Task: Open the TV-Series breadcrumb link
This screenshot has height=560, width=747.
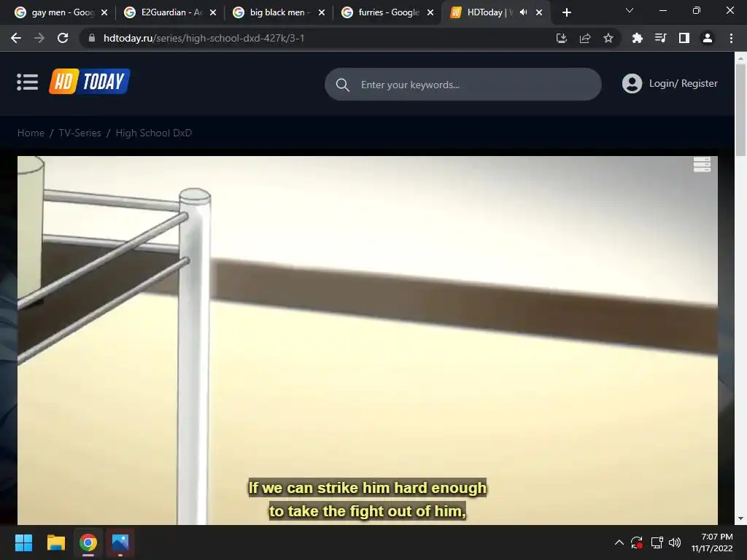Action: (80, 133)
